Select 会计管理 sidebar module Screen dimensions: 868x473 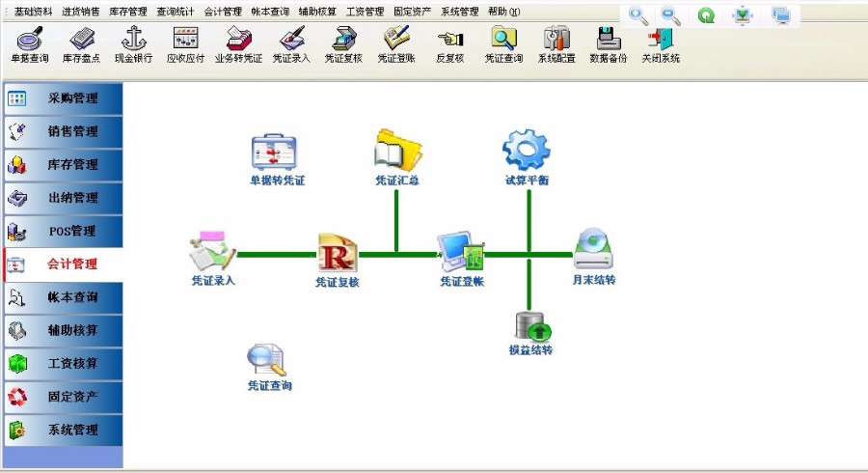coord(63,264)
